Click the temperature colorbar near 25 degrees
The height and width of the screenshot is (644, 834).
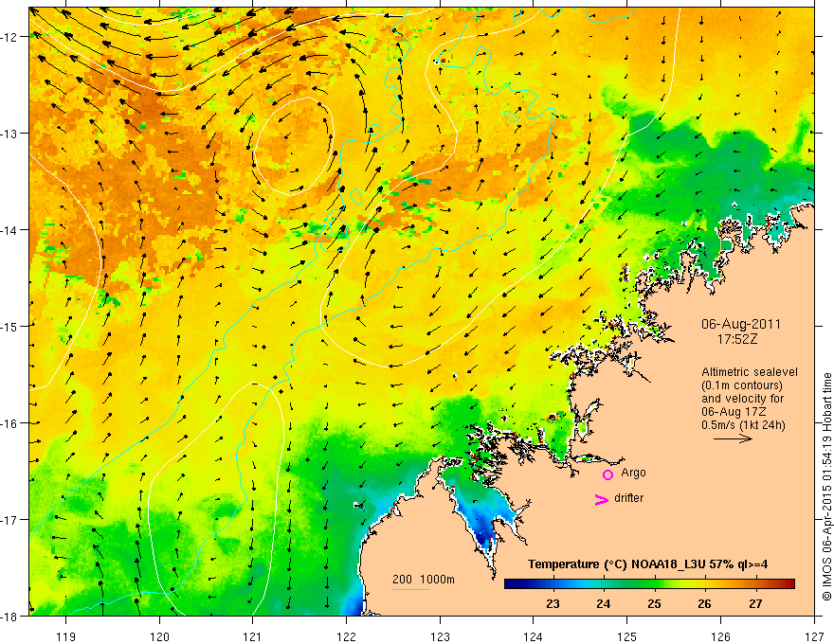654,584
